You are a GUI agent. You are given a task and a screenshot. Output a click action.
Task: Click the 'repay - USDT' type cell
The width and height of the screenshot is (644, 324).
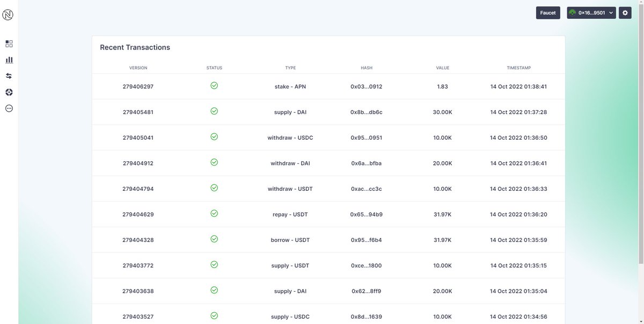pyautogui.click(x=290, y=214)
